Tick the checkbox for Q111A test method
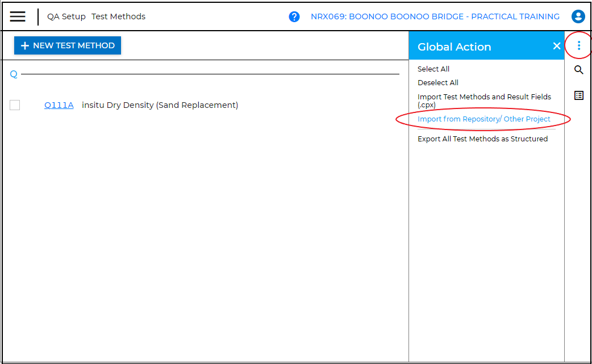 [15, 105]
